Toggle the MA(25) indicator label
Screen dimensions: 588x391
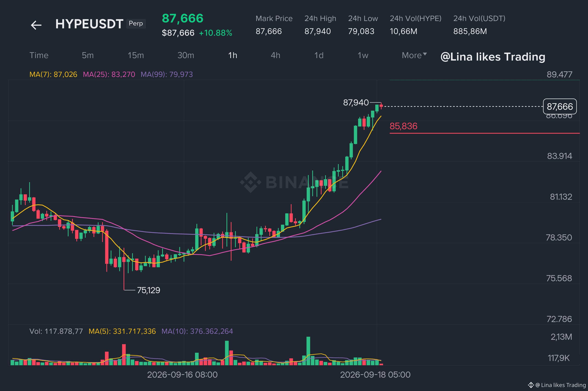[x=109, y=74]
